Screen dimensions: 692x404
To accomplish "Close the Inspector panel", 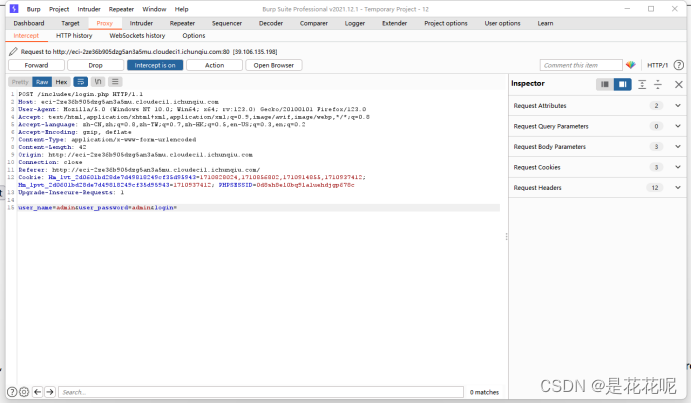I will (x=679, y=84).
